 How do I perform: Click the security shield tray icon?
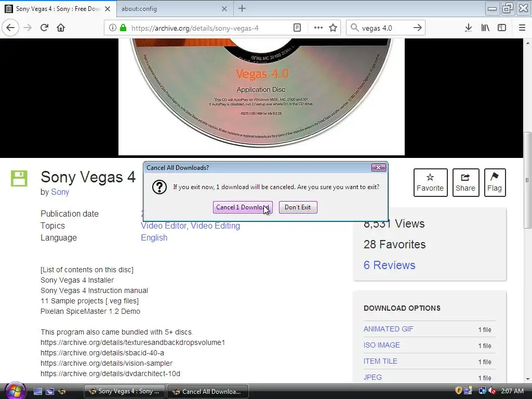coord(458,391)
